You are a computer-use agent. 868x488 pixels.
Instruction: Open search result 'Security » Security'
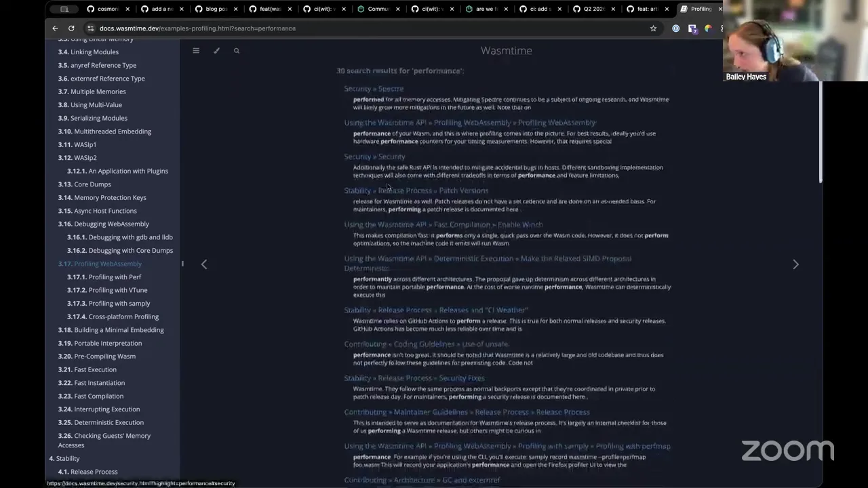[374, 157]
